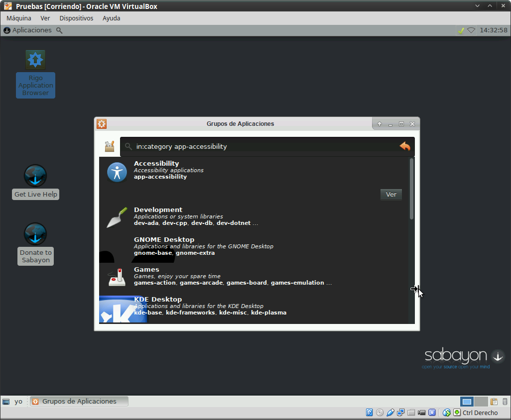This screenshot has height=420, width=511.
Task: Click the VirtualBox USB status icon
Action: pyautogui.click(x=390, y=413)
